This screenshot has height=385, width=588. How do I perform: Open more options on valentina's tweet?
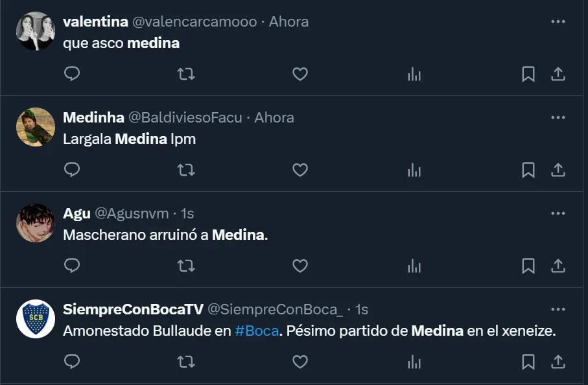[558, 21]
